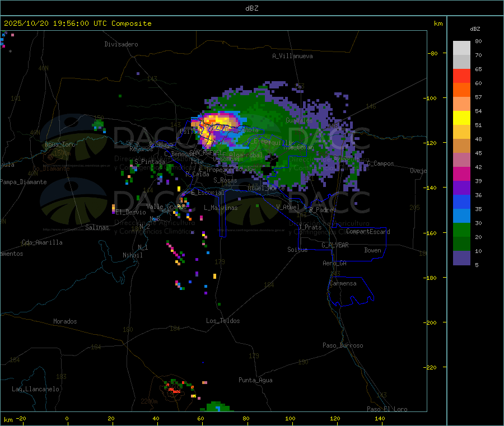Click the Pampa_Diamante map label
Screen dimensions: 504x426
point(24,182)
